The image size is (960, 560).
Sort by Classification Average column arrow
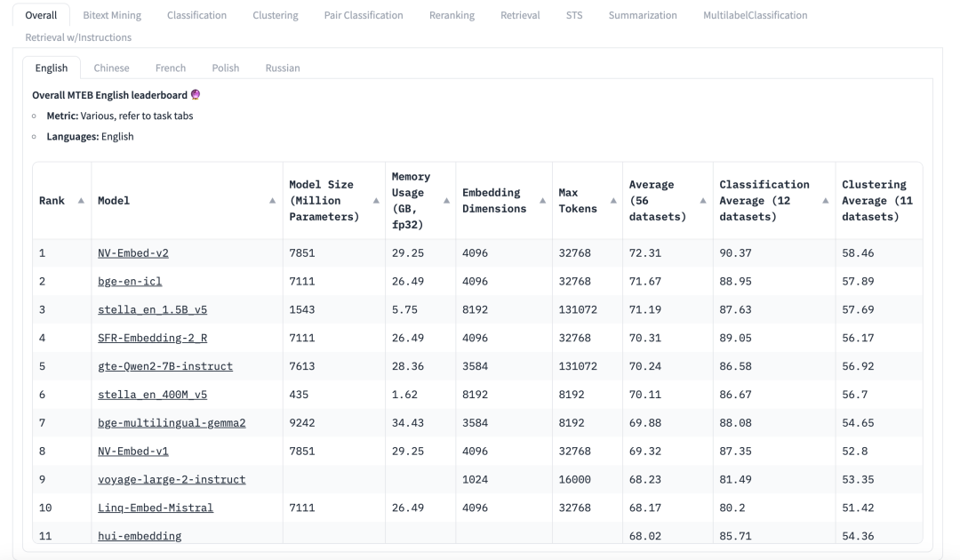826,201
